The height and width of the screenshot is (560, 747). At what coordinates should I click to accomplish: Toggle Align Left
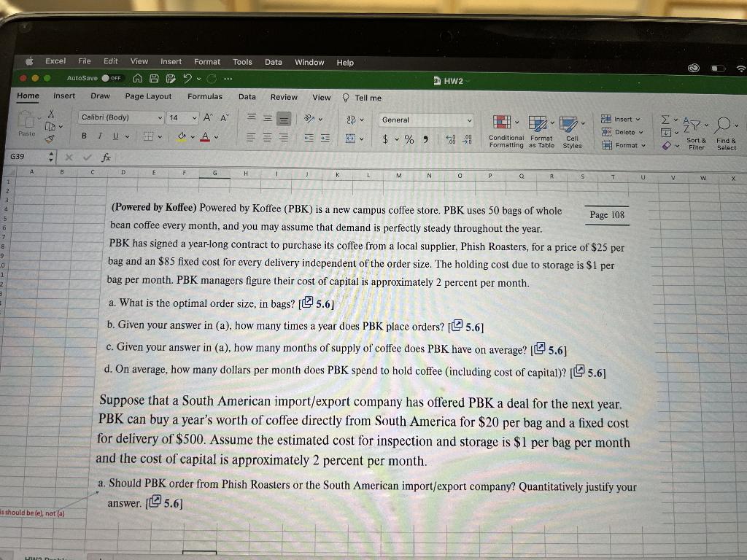tap(250, 138)
